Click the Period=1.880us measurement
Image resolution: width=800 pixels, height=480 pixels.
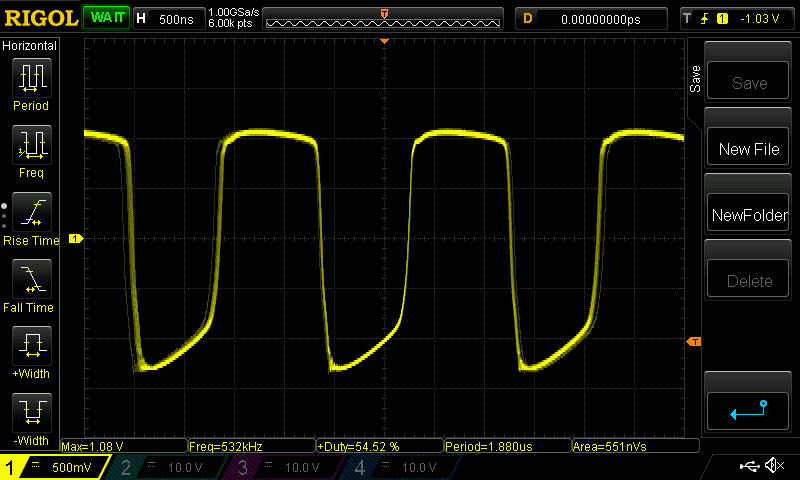(508, 446)
